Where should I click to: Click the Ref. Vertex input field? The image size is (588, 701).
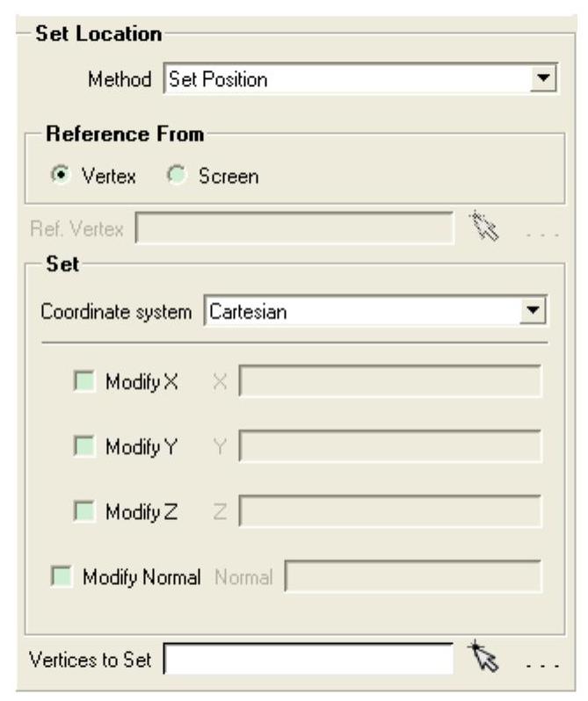(294, 228)
